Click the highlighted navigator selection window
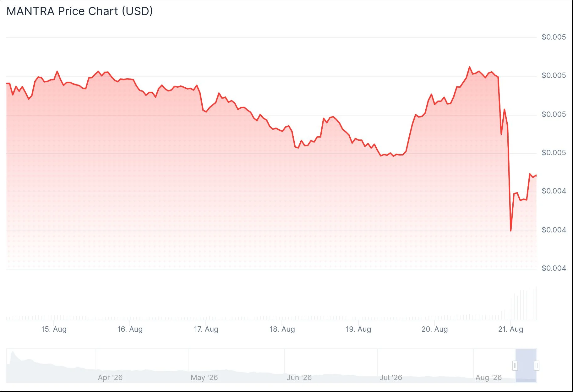Image resolution: width=573 pixels, height=392 pixels. (x=526, y=366)
